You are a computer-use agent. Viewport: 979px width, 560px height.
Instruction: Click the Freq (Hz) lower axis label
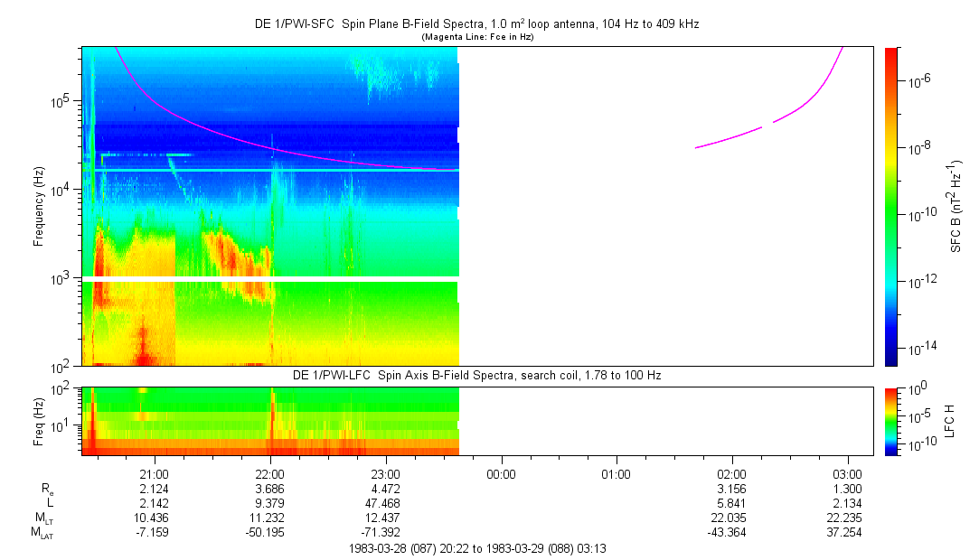tap(39, 420)
